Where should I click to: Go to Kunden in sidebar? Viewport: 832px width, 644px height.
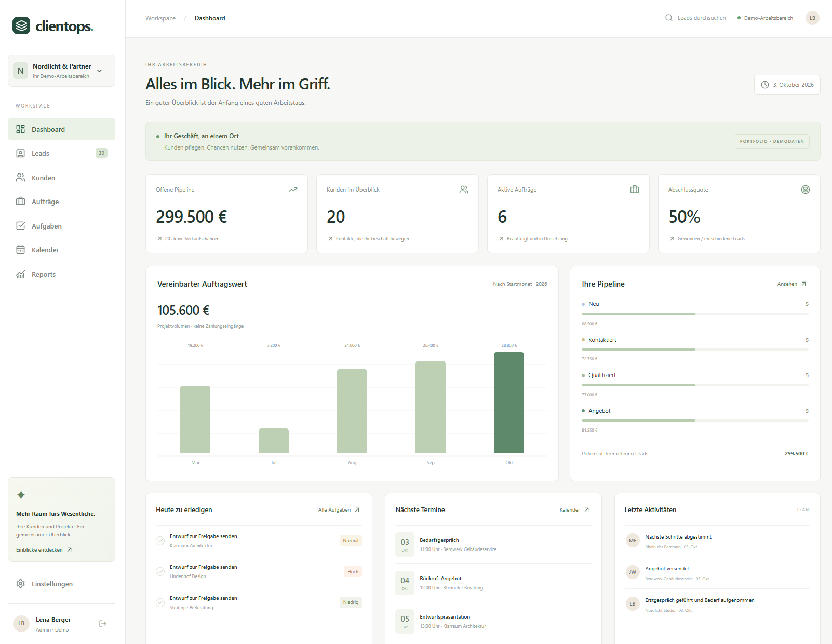tap(61, 178)
